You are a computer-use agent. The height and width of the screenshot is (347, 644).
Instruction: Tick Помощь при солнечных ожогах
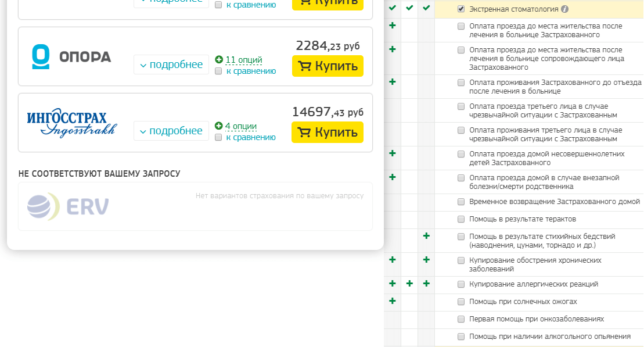(x=461, y=302)
